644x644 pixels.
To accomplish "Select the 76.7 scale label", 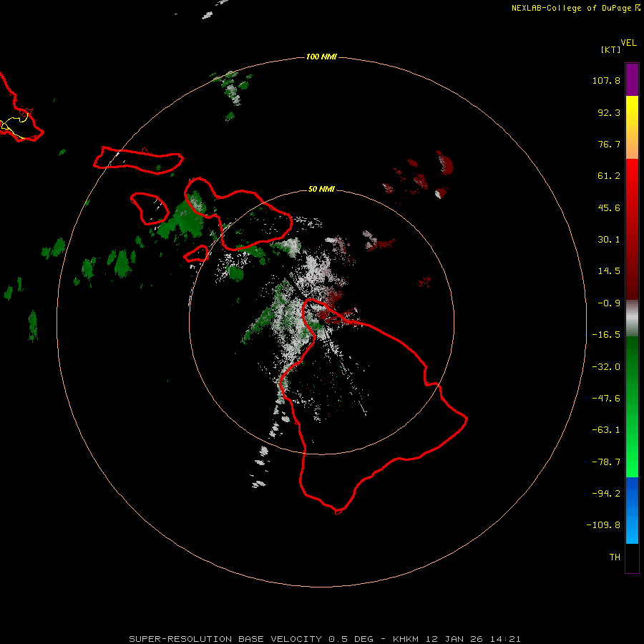I will (x=609, y=144).
